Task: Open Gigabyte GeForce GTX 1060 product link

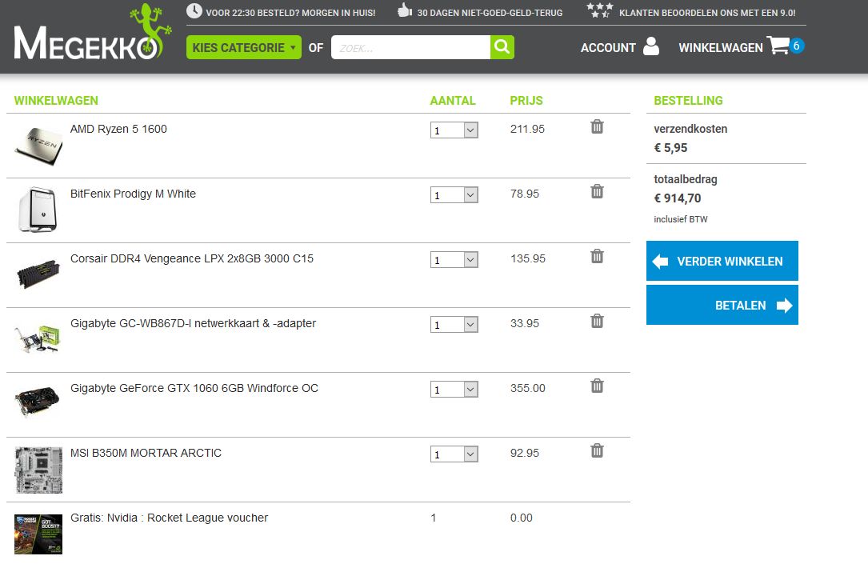Action: [x=194, y=388]
